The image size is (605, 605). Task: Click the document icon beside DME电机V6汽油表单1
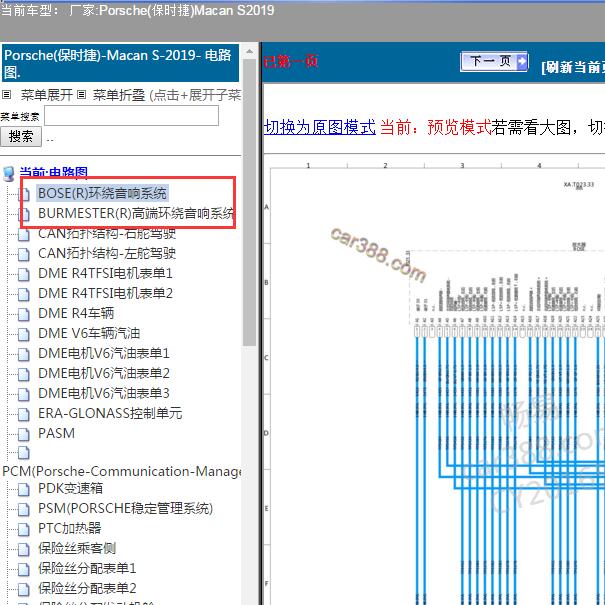24,354
